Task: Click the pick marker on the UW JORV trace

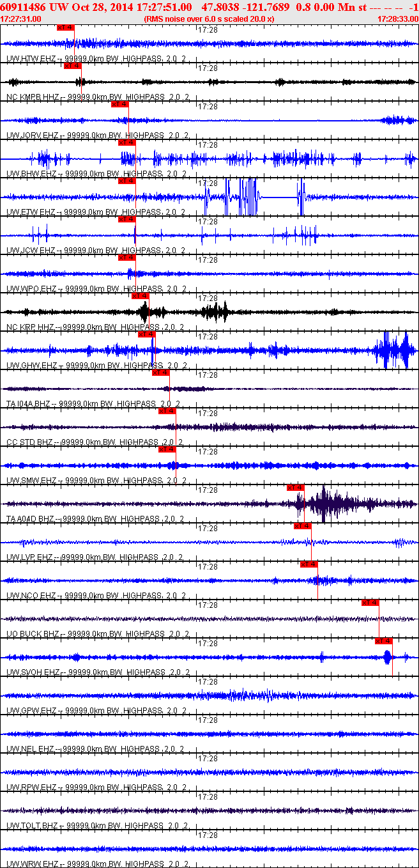Action: [119, 104]
